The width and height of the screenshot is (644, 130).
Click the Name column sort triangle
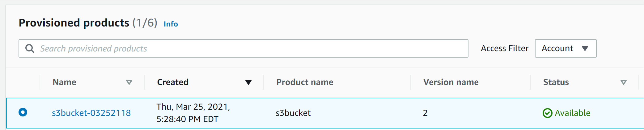coord(129,82)
